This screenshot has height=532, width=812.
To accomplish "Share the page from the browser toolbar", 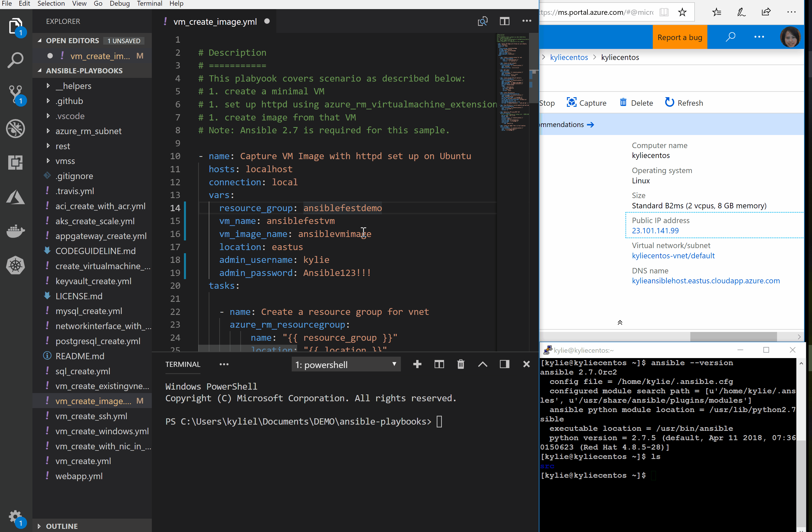I will [766, 12].
